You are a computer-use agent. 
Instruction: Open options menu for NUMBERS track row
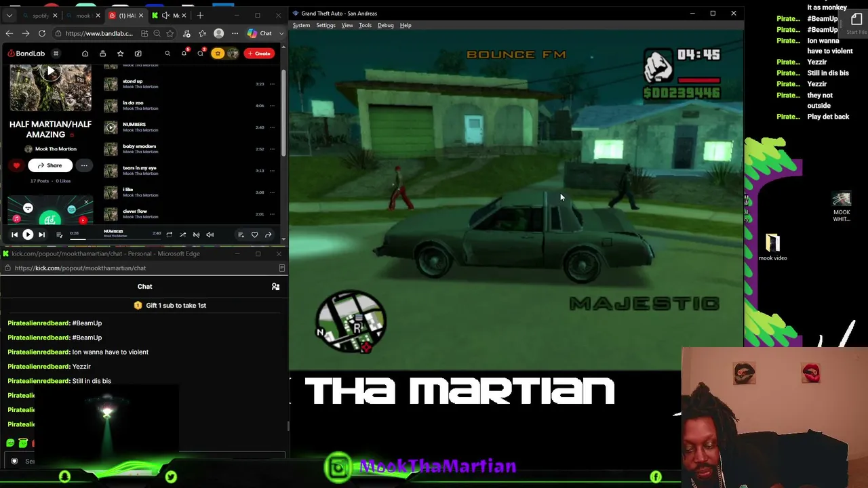pyautogui.click(x=272, y=127)
